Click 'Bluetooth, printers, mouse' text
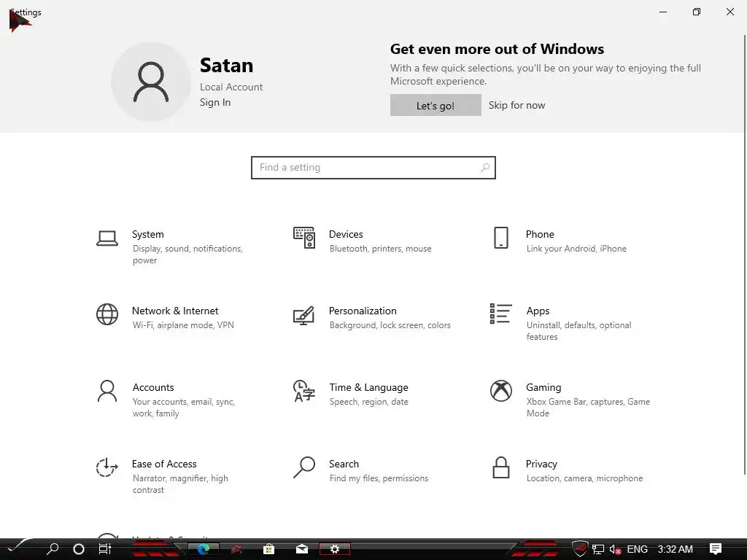Image resolution: width=747 pixels, height=560 pixels. [x=380, y=249]
